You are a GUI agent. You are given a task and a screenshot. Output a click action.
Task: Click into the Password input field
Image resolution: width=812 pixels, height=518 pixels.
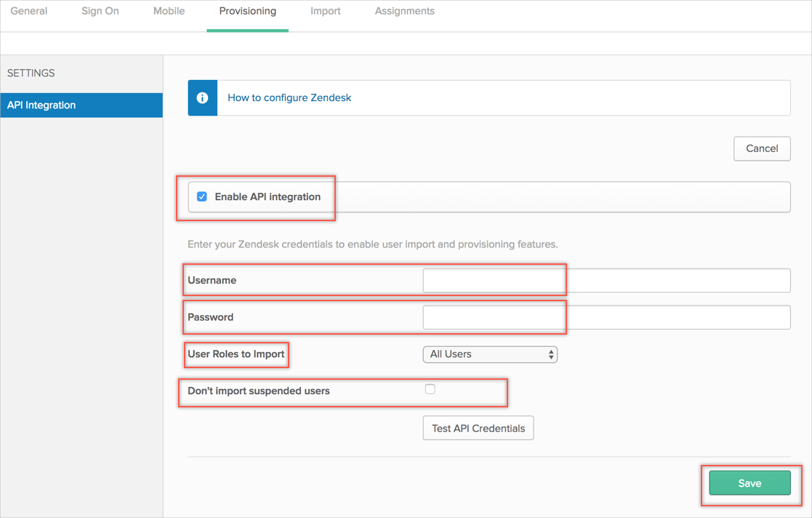pyautogui.click(x=606, y=317)
